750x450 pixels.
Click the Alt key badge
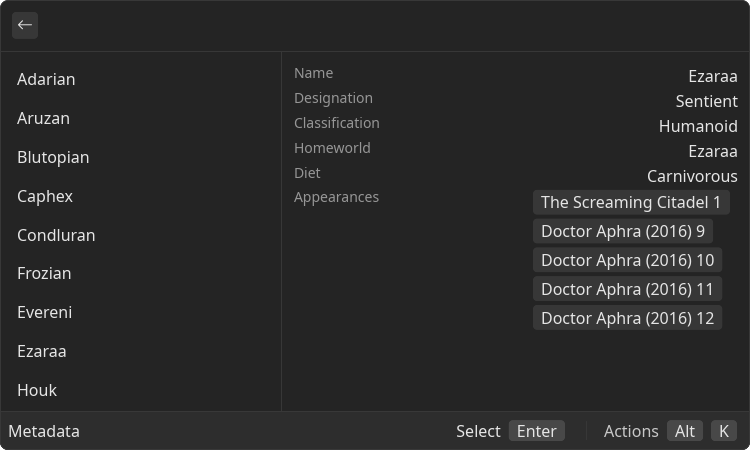click(685, 431)
